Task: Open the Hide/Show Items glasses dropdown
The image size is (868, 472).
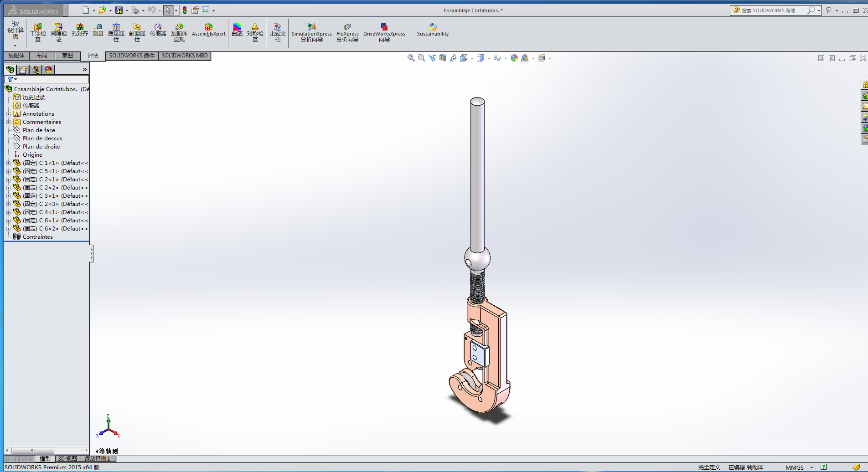Action: [x=506, y=58]
